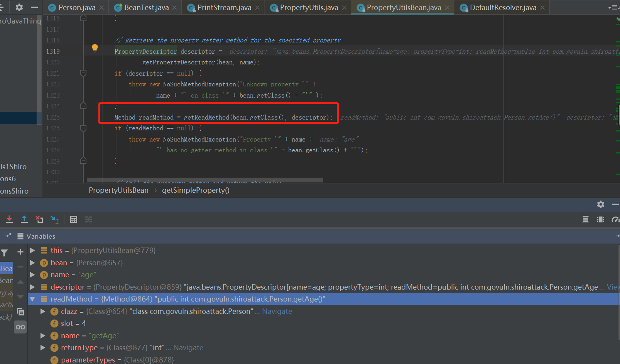Image resolution: width=620 pixels, height=364 pixels.
Task: Switch to the DefaultResolver.java tab
Action: (503, 7)
